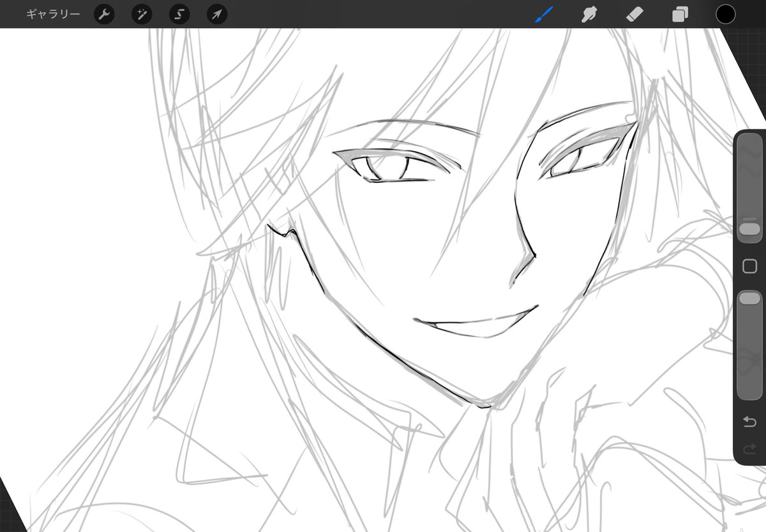Open the Adjustments magic wand menu
The height and width of the screenshot is (532, 766).
(142, 14)
